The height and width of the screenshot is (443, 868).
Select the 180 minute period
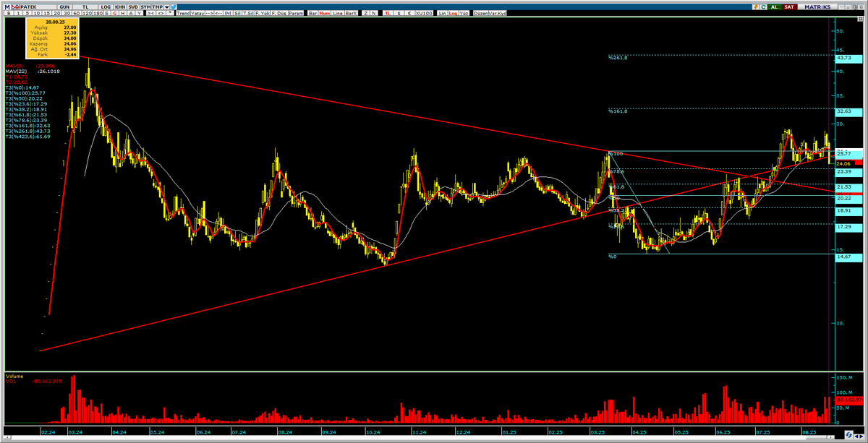(x=98, y=13)
